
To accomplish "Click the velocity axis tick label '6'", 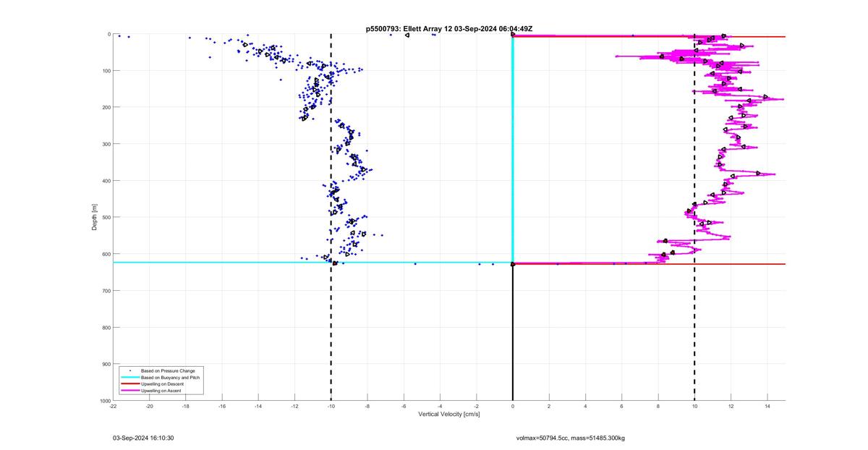I will pos(622,407).
